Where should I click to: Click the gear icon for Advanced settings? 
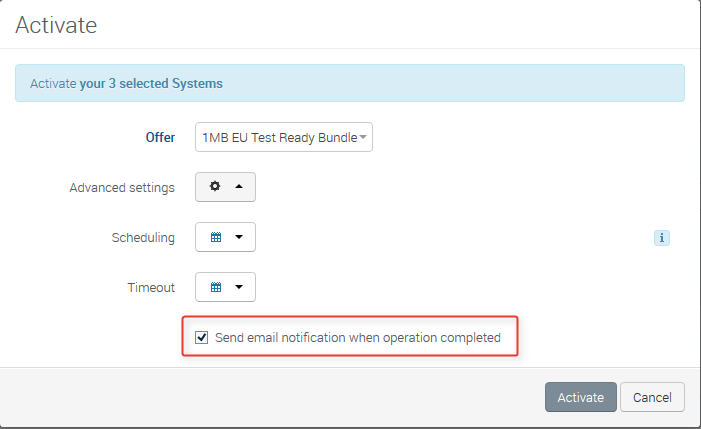(x=215, y=187)
